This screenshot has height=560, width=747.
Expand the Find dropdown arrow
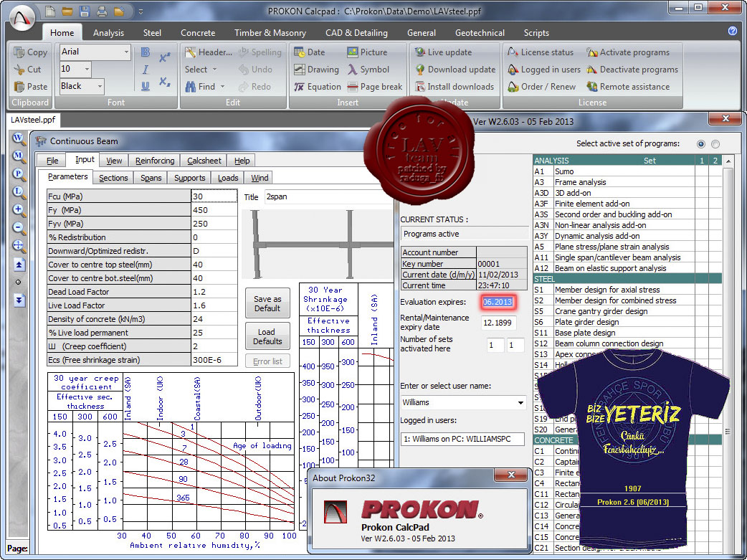coord(222,87)
